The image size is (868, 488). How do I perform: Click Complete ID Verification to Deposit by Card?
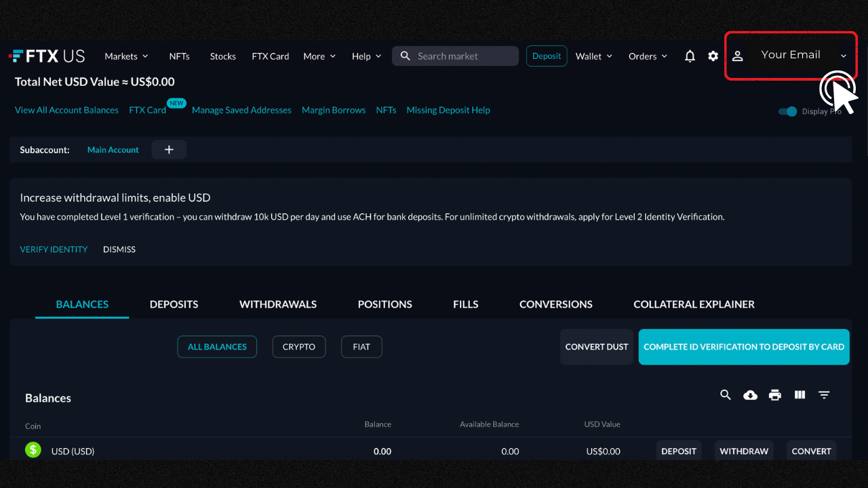[x=744, y=347]
